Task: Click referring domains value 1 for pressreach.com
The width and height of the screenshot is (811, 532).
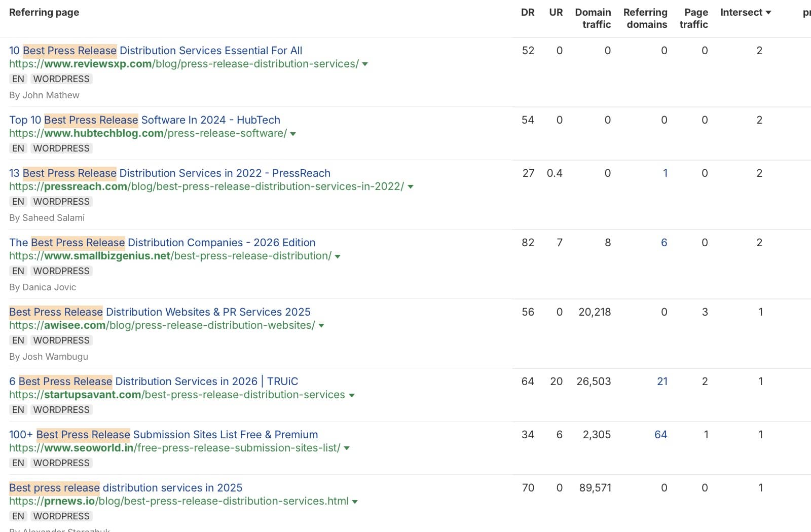Action: (665, 173)
